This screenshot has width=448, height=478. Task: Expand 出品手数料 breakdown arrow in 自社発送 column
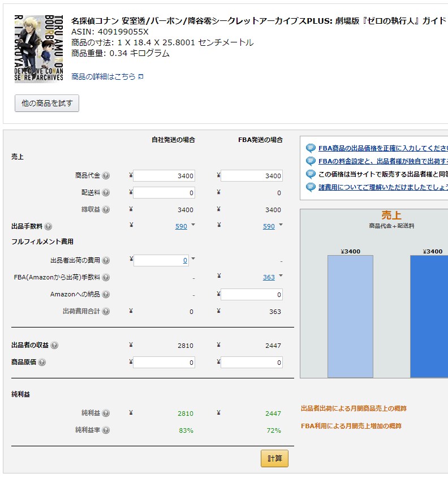click(x=193, y=225)
